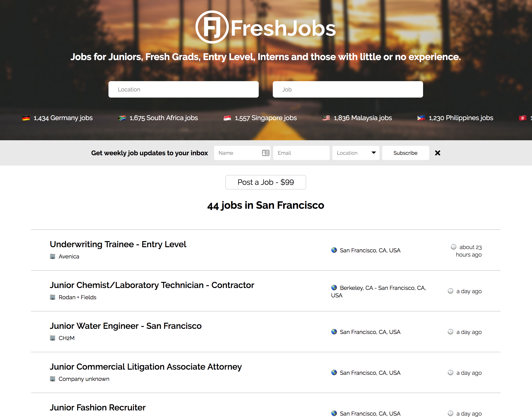This screenshot has height=417, width=532.
Task: Open the Location dropdown in the subscribe bar
Action: tap(355, 153)
